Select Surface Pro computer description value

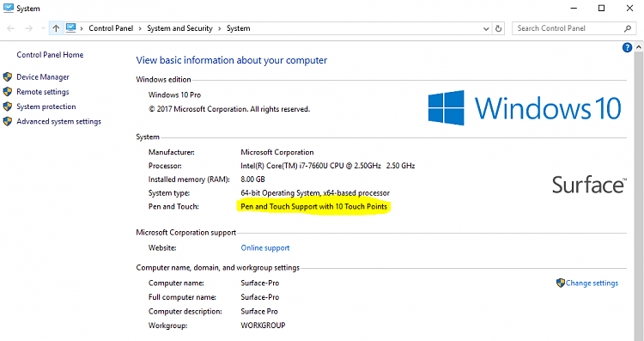click(x=259, y=311)
